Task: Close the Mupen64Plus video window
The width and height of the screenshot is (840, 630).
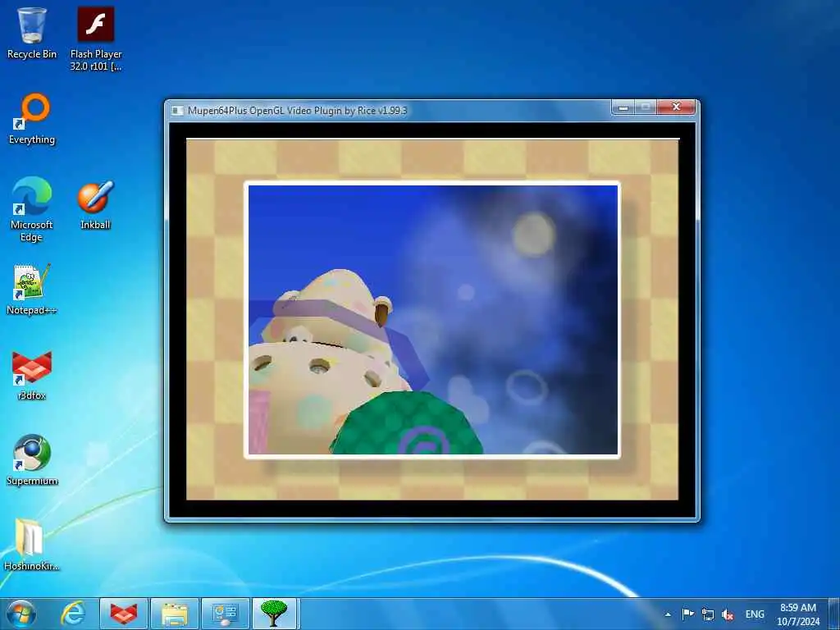Action: click(676, 107)
